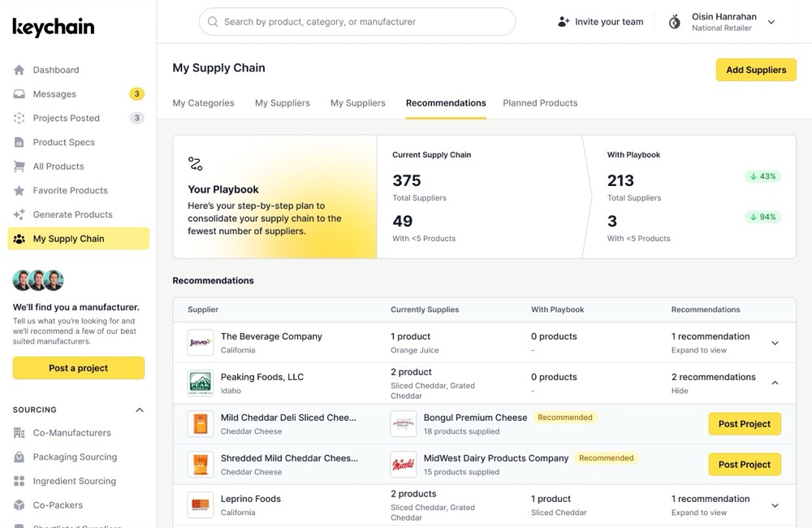Open All Products cart icon
Viewport: 812px width, 528px height.
tap(19, 167)
